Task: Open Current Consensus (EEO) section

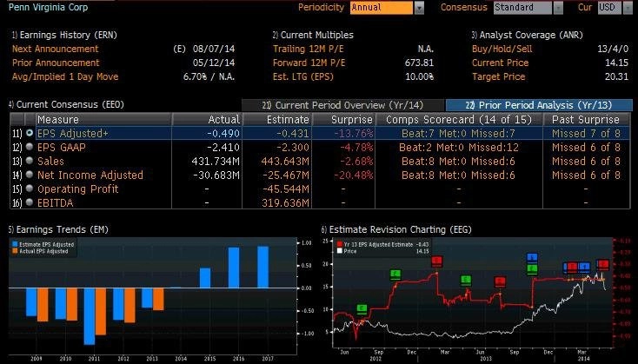Action: click(x=66, y=104)
